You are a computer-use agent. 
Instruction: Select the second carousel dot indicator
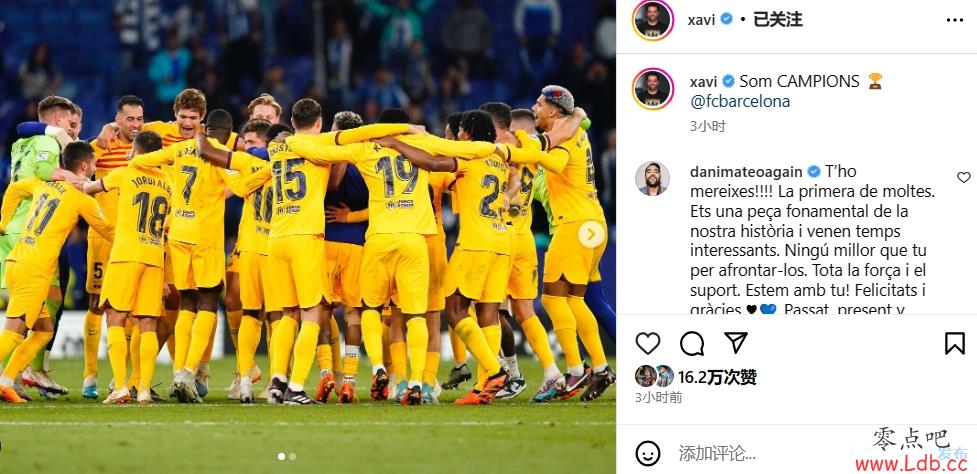292,457
